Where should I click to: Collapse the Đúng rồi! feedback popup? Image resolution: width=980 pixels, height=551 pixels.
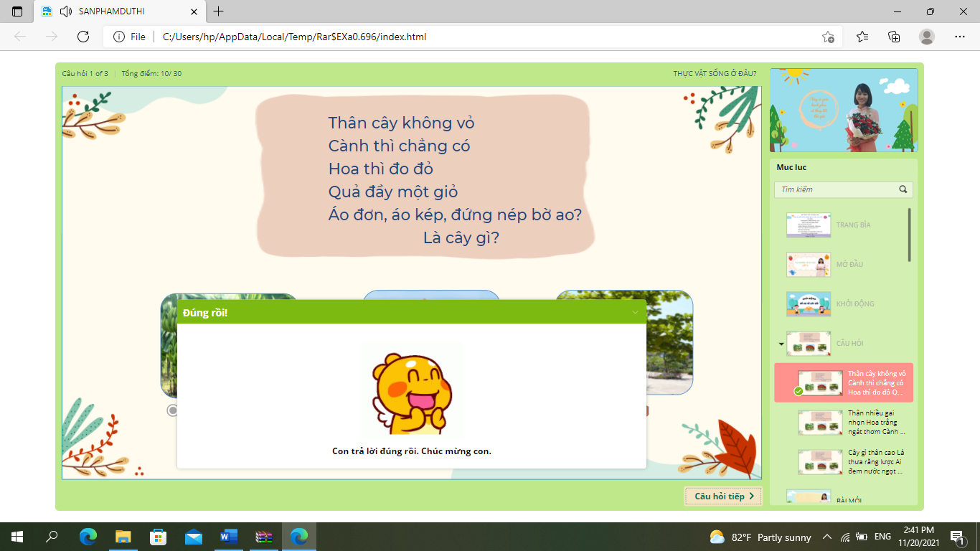point(635,312)
